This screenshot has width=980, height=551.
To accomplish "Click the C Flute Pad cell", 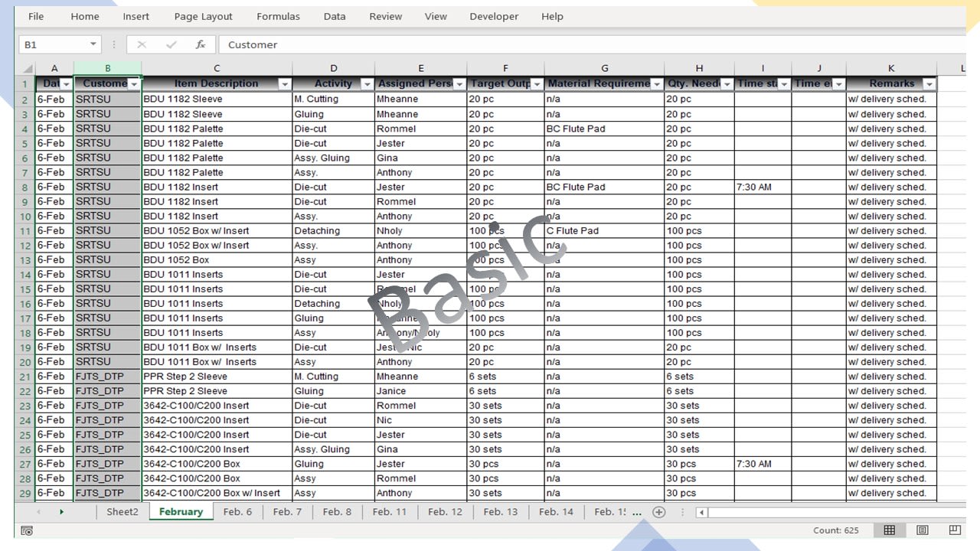I will point(604,230).
